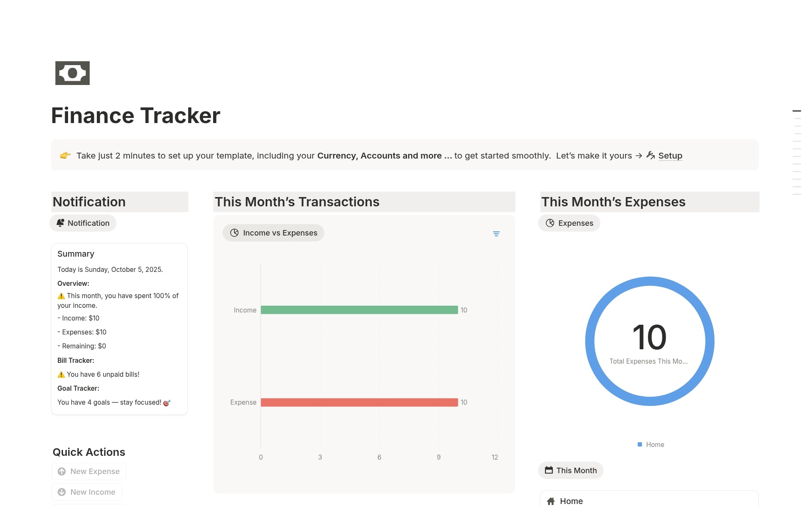812x507 pixels.
Task: Click the pie icon beside Income vs Expenses
Action: (x=234, y=233)
